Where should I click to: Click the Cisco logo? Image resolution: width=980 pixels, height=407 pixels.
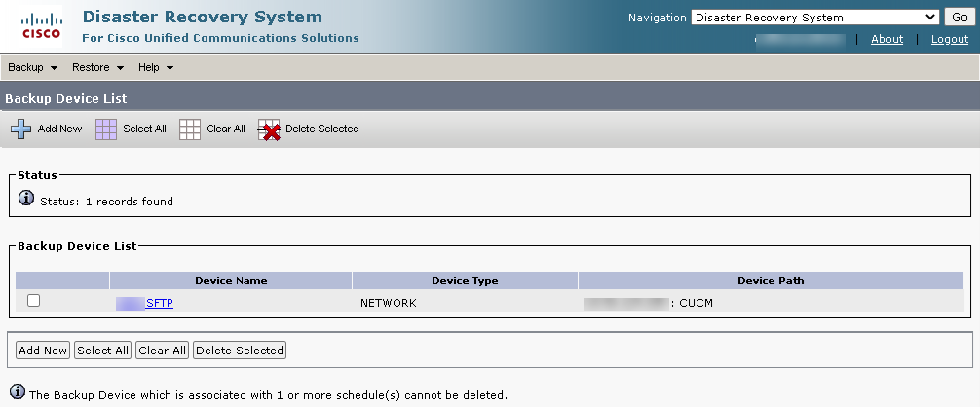pyautogui.click(x=41, y=27)
